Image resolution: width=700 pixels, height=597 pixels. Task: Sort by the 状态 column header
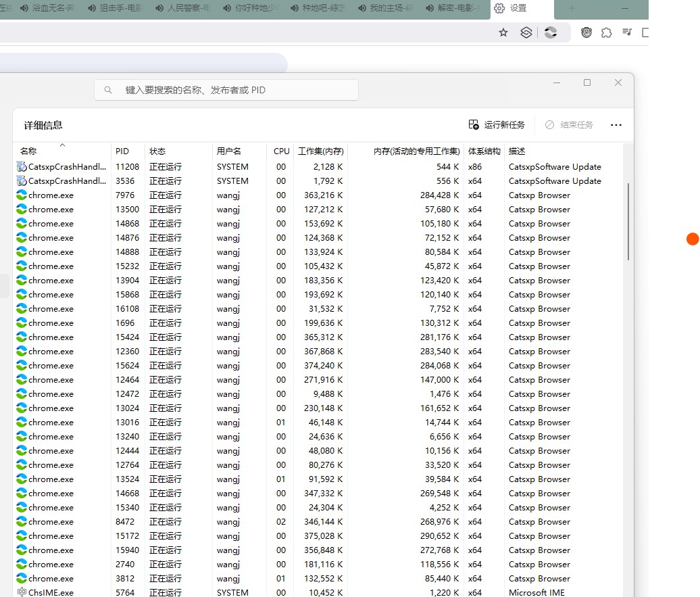[x=178, y=151]
